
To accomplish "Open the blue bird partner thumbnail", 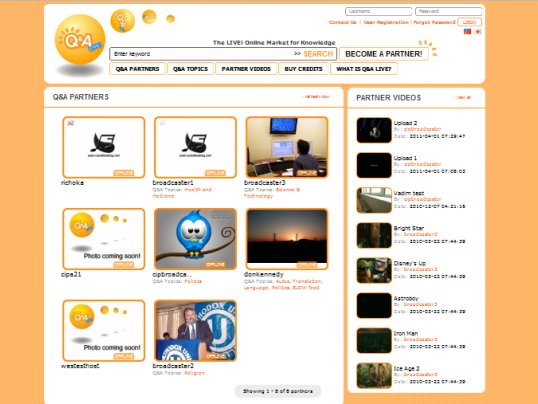I will tap(195, 239).
